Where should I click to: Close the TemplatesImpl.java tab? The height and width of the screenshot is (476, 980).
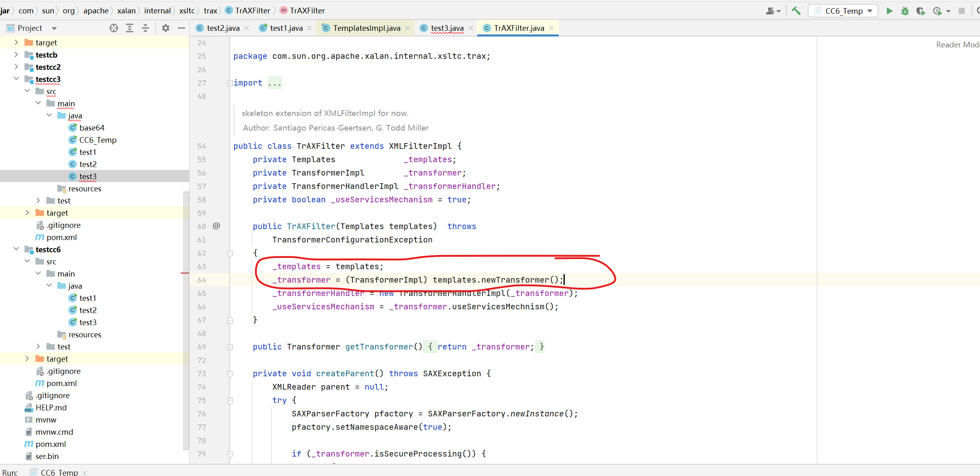tap(408, 28)
